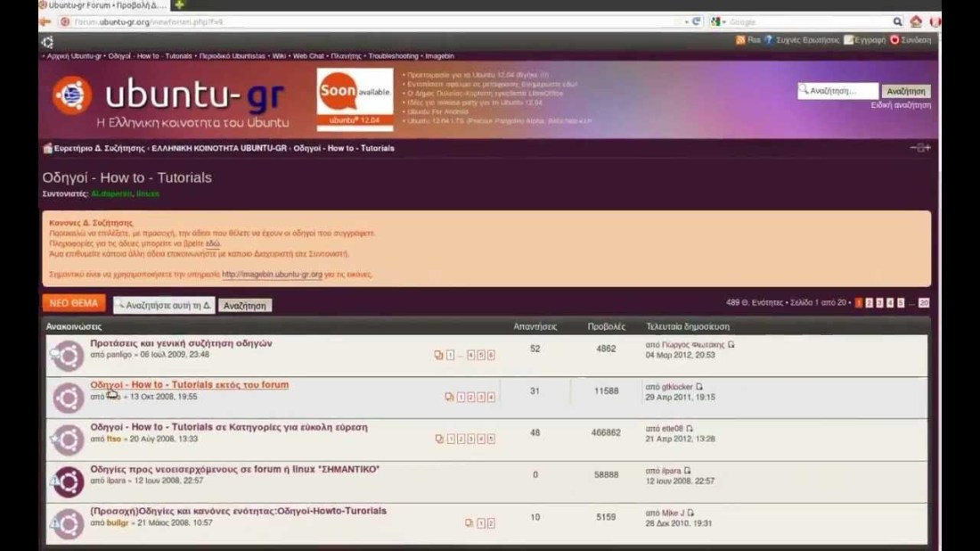Image resolution: width=980 pixels, height=551 pixels.
Task: Click the Soon available Ubuntu 12.04 banner
Action: coord(355,99)
